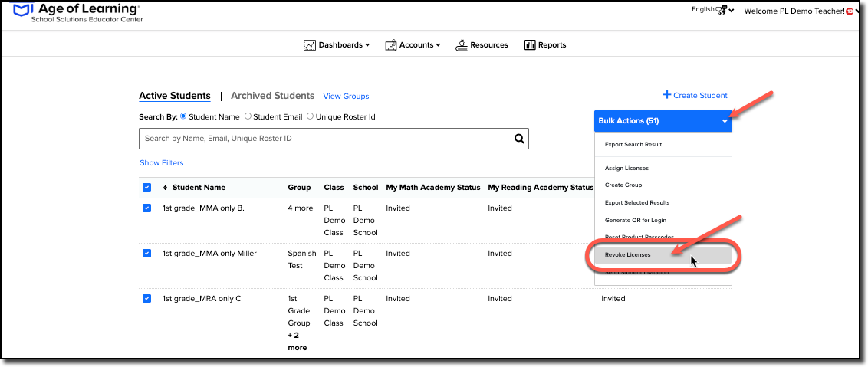The height and width of the screenshot is (367, 868).
Task: Choose Export Search Result option
Action: (x=633, y=145)
